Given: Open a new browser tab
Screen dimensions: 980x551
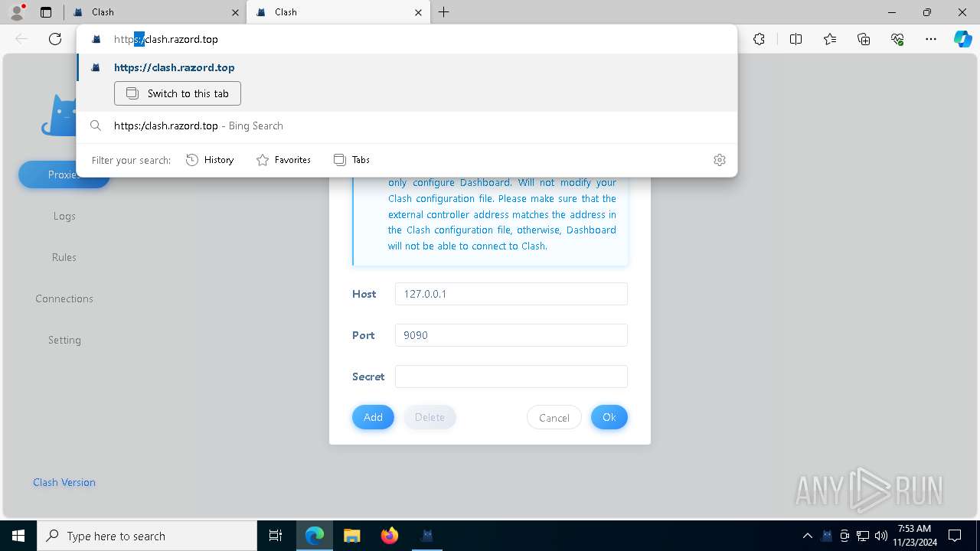Looking at the screenshot, I should pyautogui.click(x=444, y=12).
